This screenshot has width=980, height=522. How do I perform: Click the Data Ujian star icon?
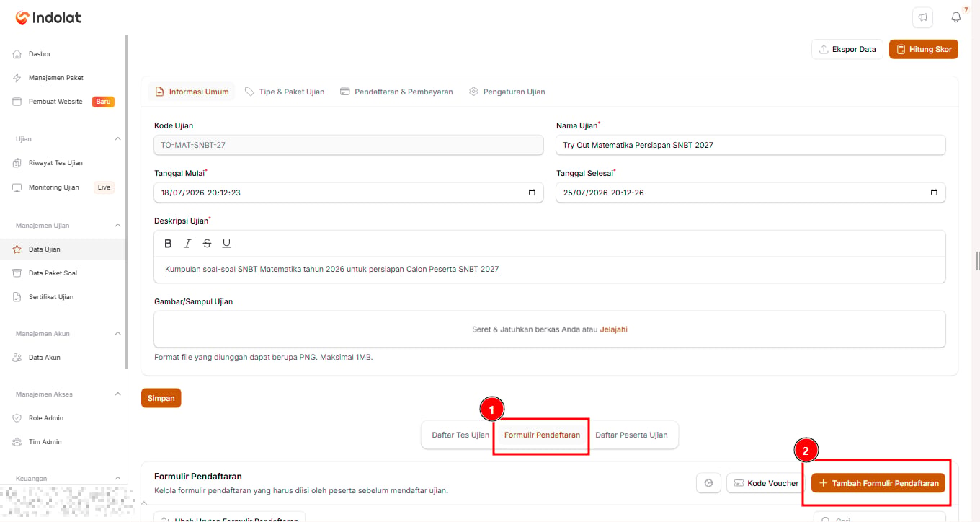click(x=17, y=249)
